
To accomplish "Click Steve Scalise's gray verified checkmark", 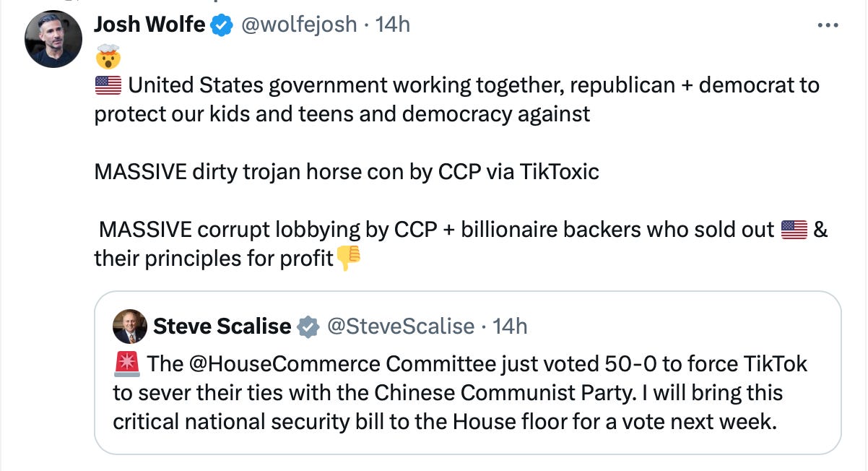I will coord(309,327).
